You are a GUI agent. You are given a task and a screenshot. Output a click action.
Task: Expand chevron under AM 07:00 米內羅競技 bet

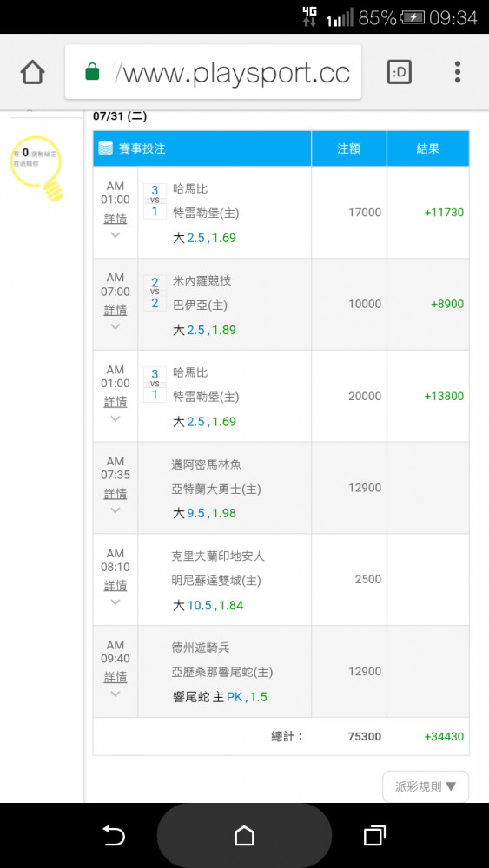coord(116,326)
